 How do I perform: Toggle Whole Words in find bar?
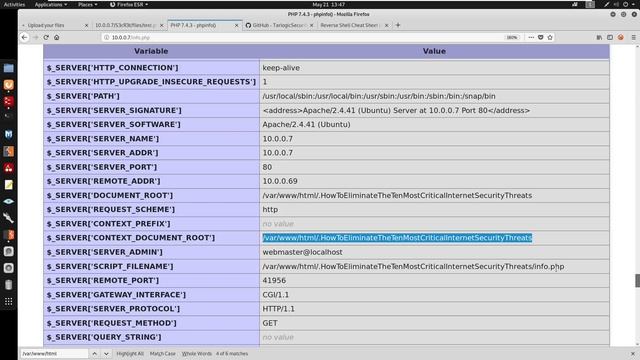click(197, 353)
